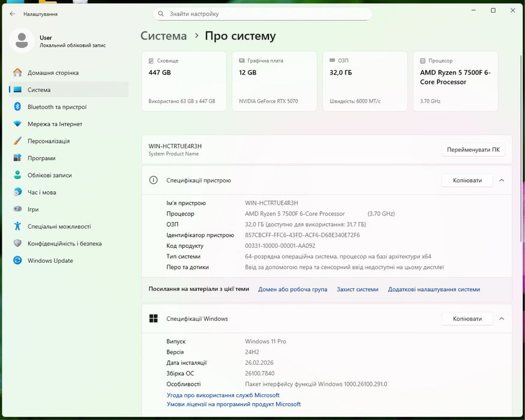Image resolution: width=525 pixels, height=420 pixels.
Task: Click the device ID 857CBCFF-FFC6-43FD value
Action: pos(302,235)
